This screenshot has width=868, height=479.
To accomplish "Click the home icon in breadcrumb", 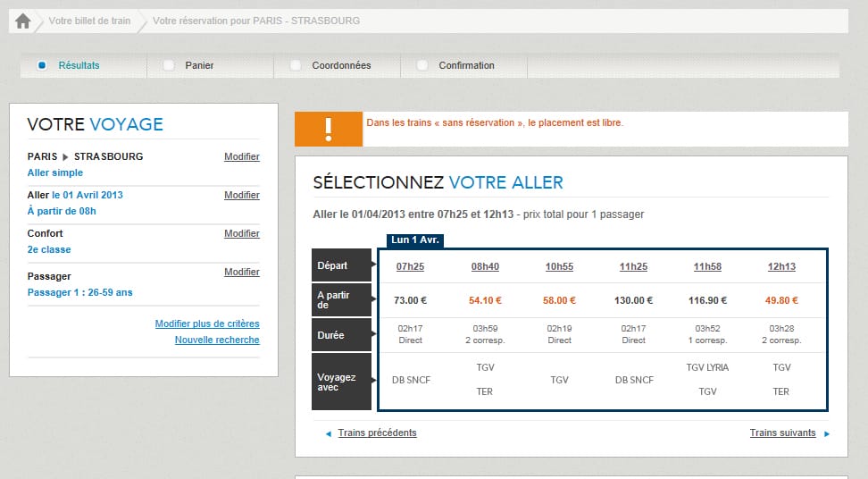I will pos(22,21).
